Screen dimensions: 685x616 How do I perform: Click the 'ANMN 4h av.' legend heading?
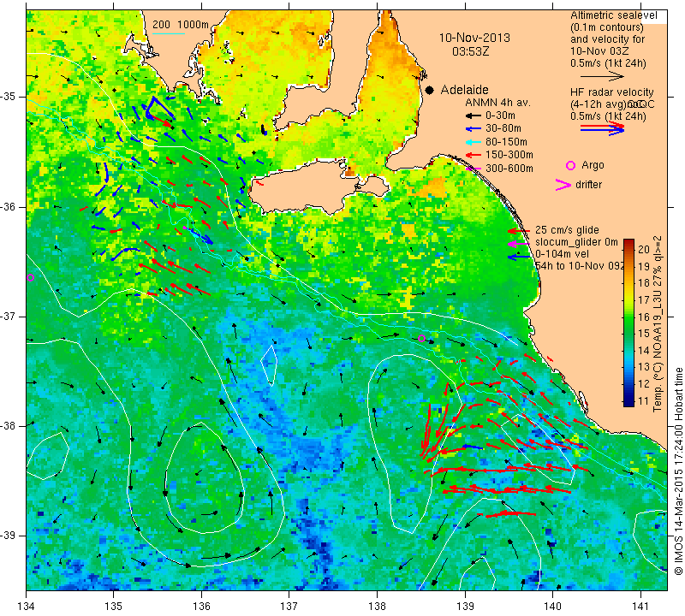[497, 103]
